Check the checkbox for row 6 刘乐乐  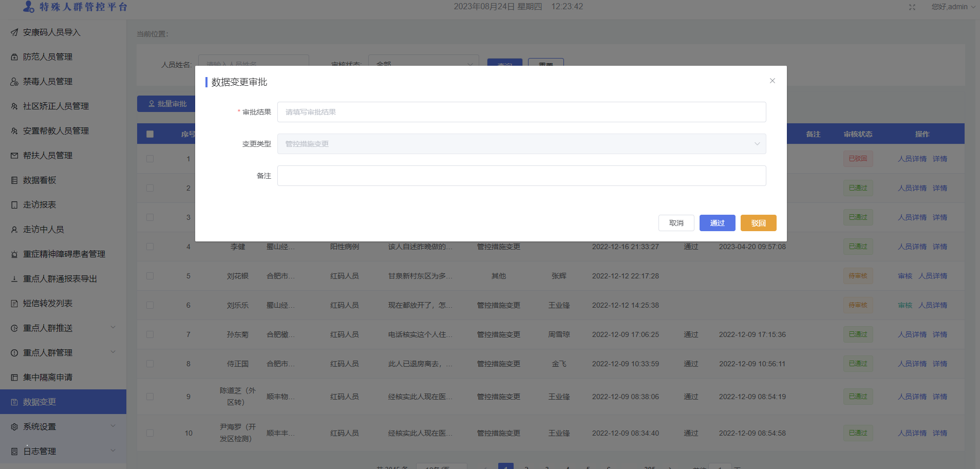click(x=150, y=305)
